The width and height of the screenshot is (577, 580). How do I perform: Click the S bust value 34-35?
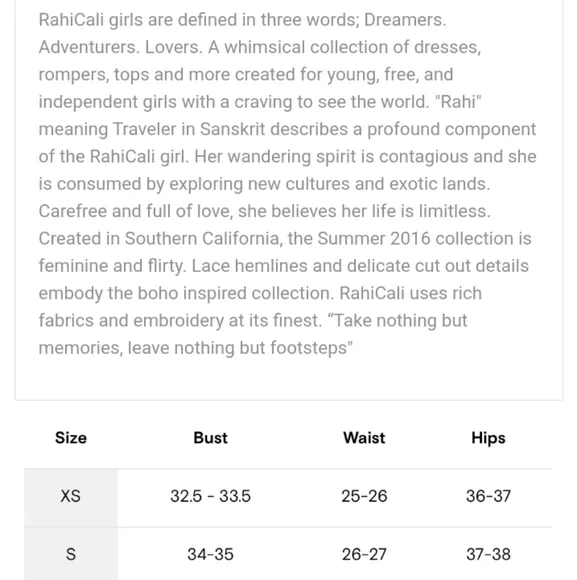tap(210, 554)
